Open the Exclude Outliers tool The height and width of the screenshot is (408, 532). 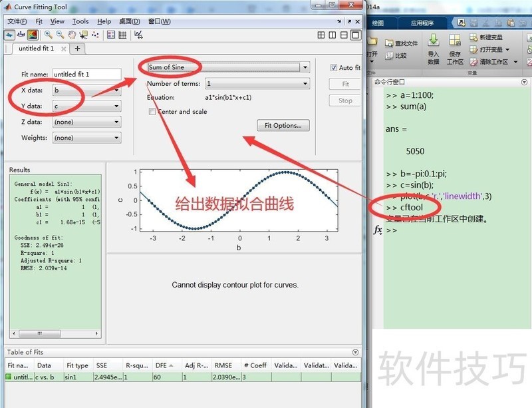tap(95, 35)
